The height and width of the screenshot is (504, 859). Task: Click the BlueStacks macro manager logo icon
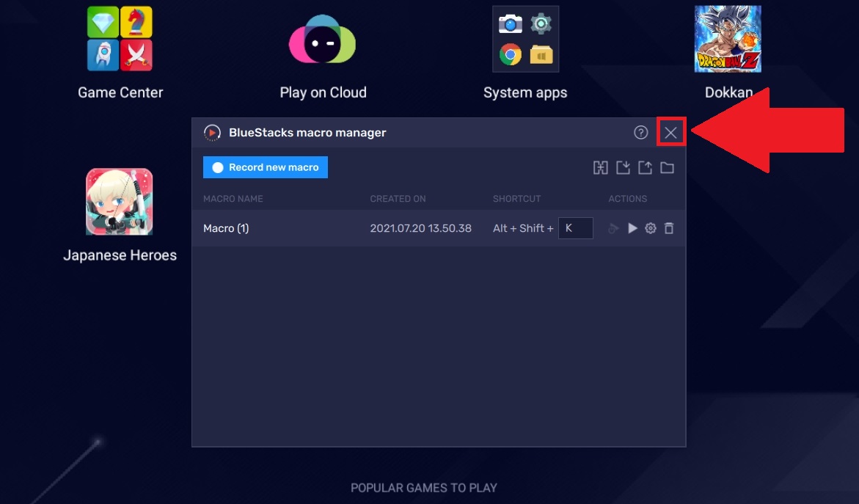coord(212,133)
